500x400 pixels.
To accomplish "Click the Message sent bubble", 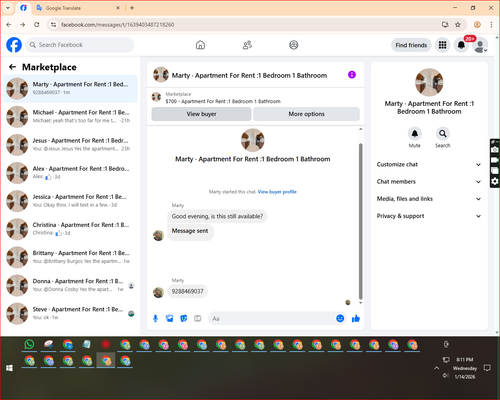I will [190, 231].
